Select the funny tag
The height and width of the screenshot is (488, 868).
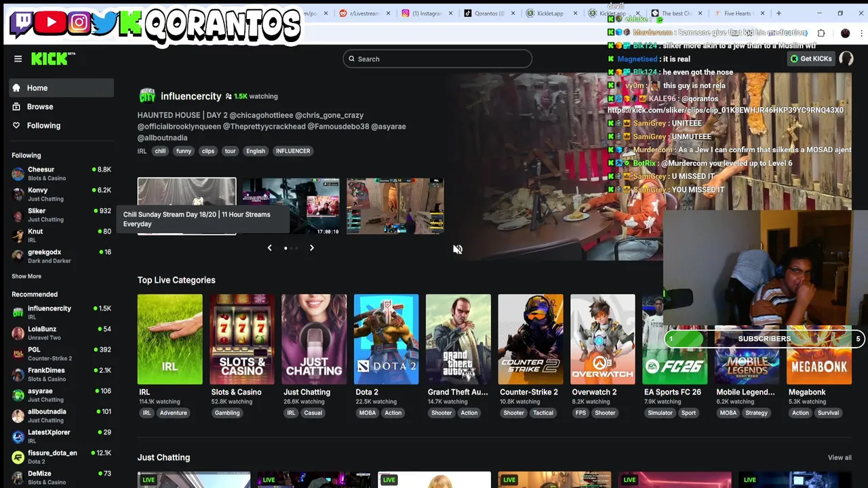pyautogui.click(x=184, y=151)
